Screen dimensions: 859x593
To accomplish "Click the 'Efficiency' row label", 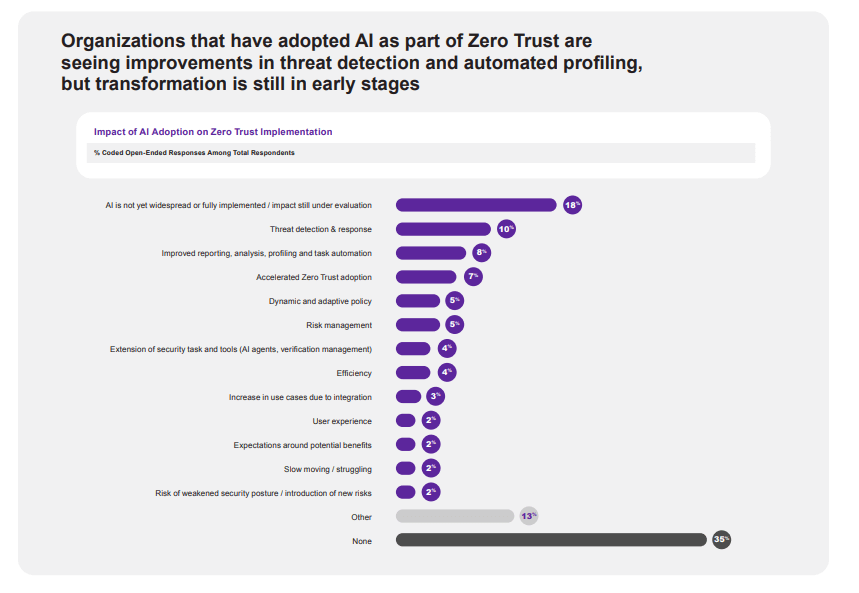I will pyautogui.click(x=354, y=373).
